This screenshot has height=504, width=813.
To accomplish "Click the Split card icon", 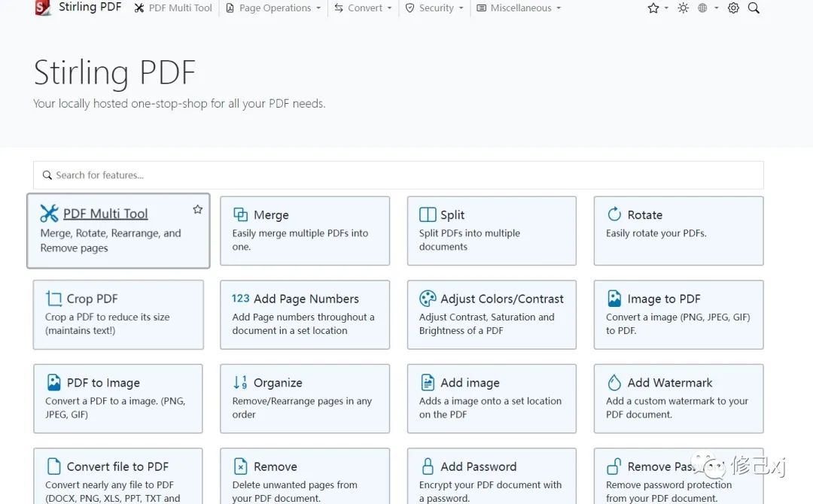I will point(428,214).
